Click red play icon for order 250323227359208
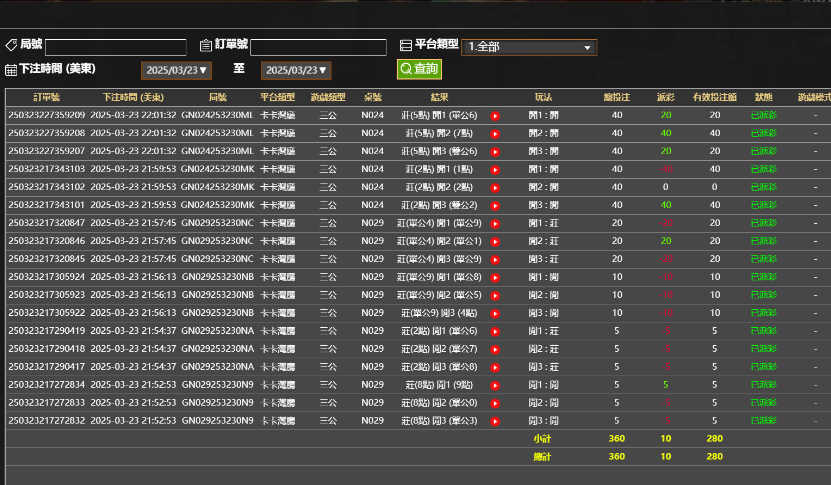831x485 pixels. point(494,133)
